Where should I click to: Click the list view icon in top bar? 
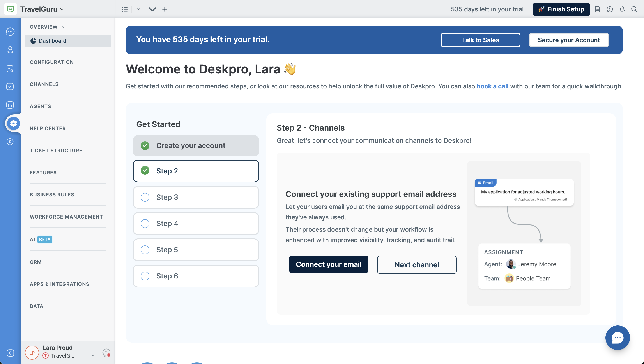[x=125, y=9]
